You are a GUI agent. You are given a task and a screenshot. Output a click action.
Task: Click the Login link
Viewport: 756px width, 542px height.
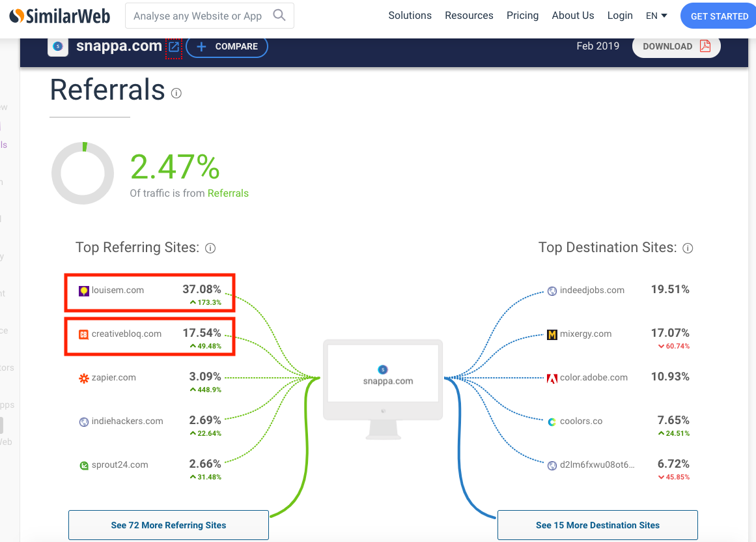[x=619, y=16]
